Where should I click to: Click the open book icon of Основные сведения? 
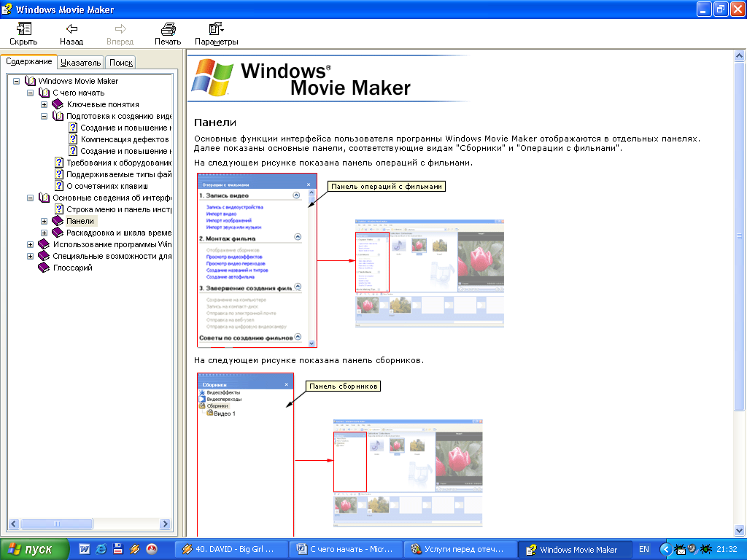click(44, 197)
